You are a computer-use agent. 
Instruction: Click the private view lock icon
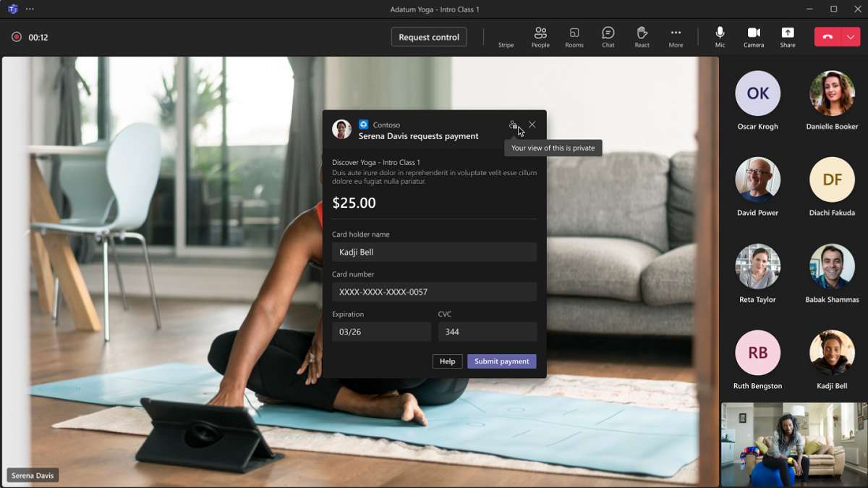coord(513,125)
